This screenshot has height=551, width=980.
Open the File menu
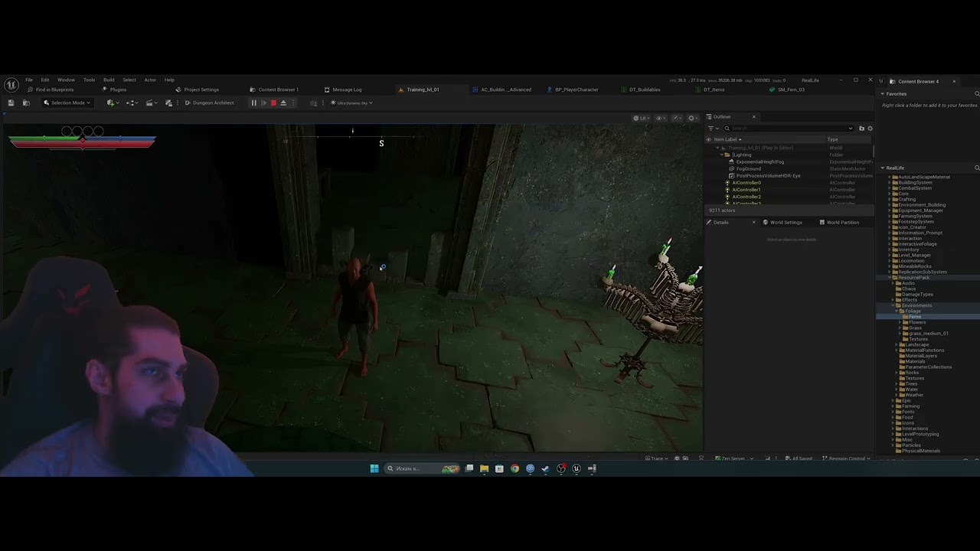click(29, 80)
